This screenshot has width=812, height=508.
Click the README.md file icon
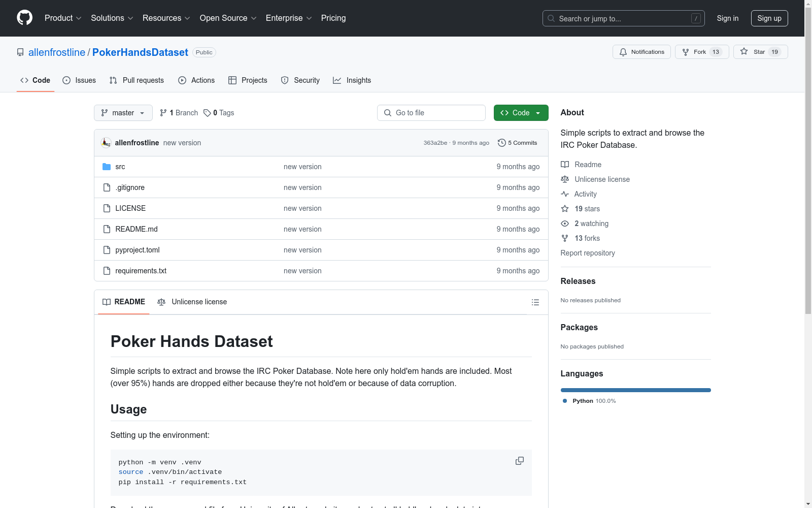click(x=107, y=229)
